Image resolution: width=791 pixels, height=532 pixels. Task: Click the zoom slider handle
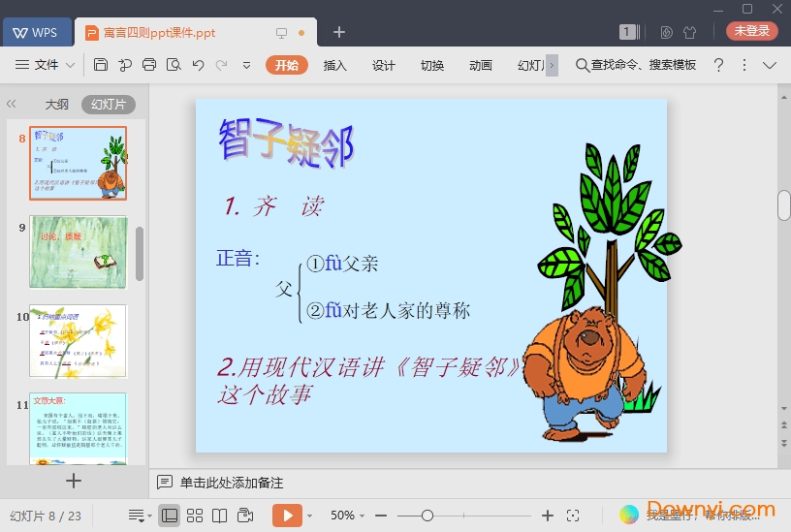pyautogui.click(x=427, y=516)
